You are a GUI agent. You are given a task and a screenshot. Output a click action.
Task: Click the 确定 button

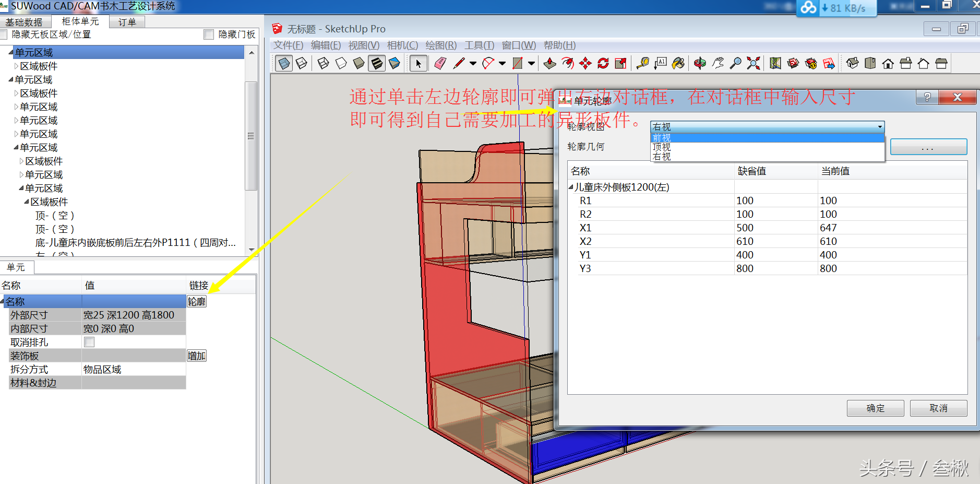pos(875,408)
